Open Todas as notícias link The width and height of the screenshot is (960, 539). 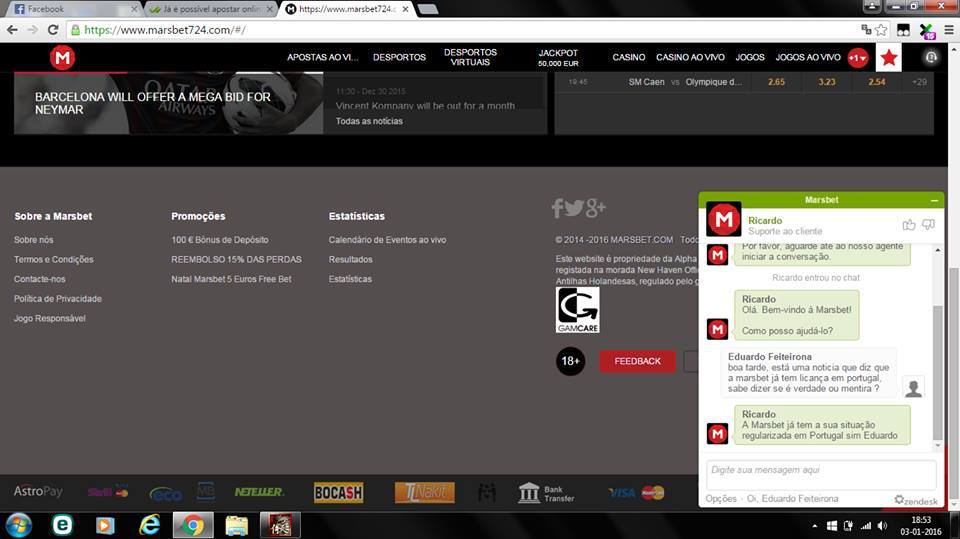pos(369,121)
